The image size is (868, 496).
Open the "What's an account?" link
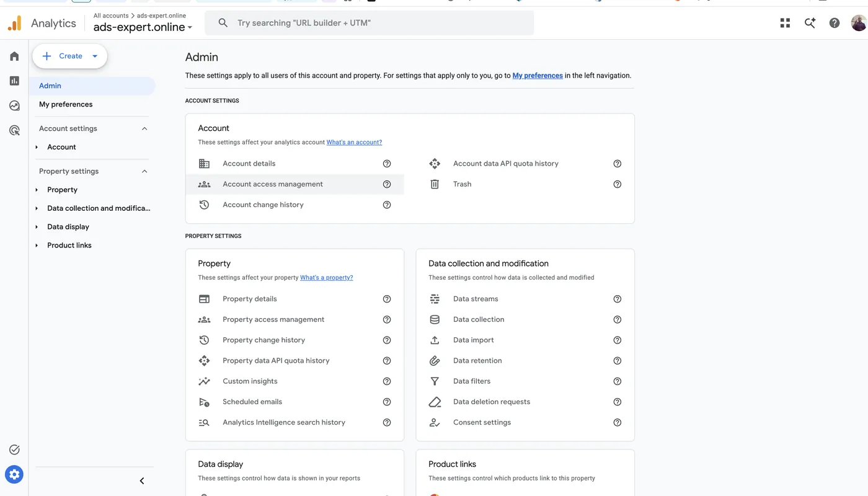pyautogui.click(x=354, y=143)
